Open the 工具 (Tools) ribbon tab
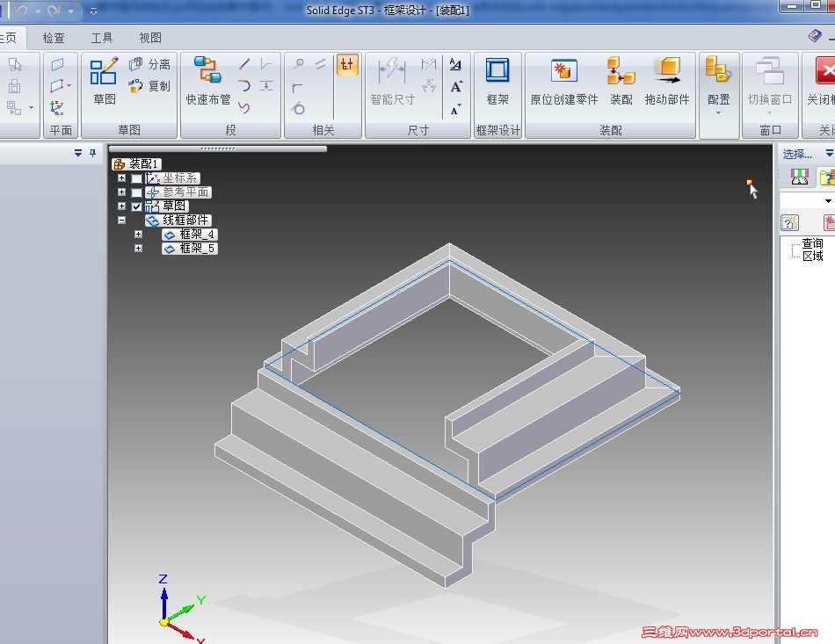835x644 pixels. coord(102,38)
